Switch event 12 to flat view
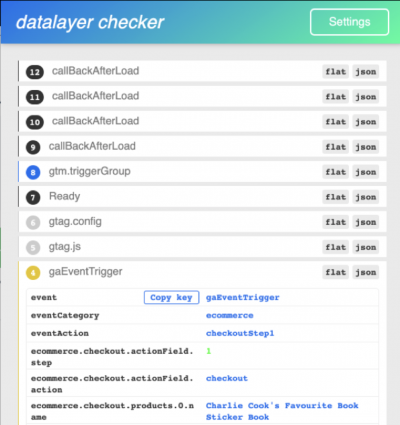 [x=336, y=72]
